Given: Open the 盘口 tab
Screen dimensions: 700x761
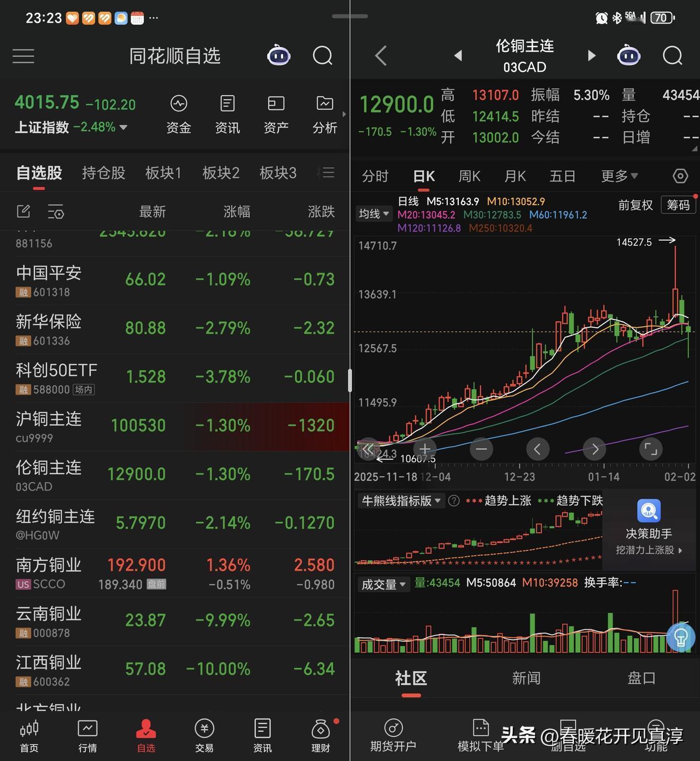Looking at the screenshot, I should (x=641, y=678).
